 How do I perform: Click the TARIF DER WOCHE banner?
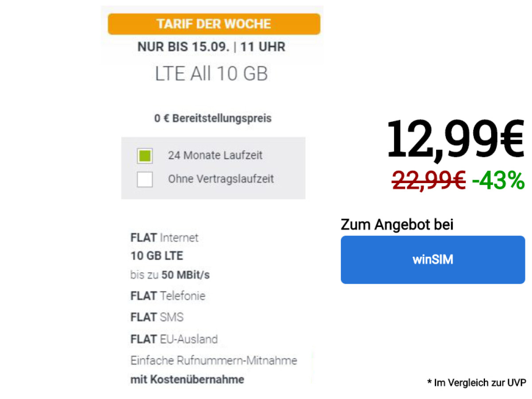214,24
